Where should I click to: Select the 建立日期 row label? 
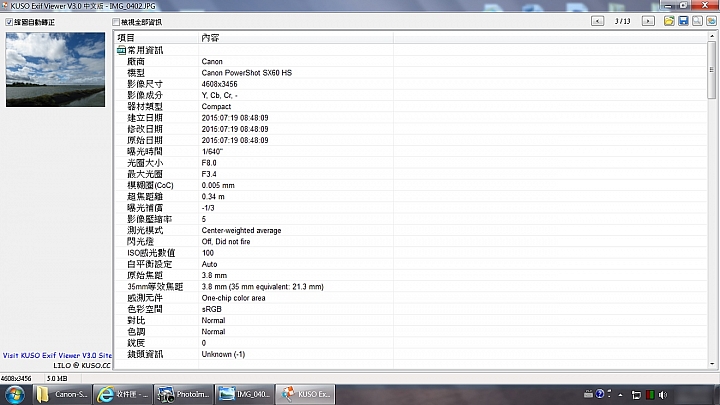pyautogui.click(x=145, y=118)
